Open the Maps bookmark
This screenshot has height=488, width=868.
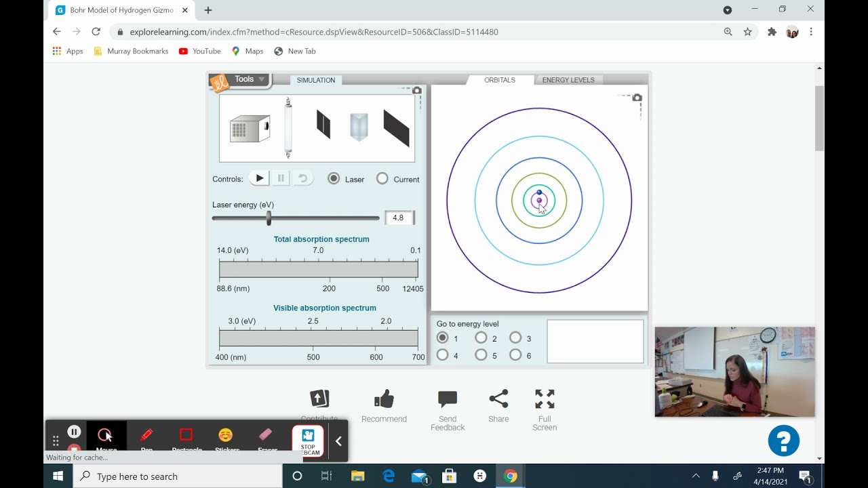point(248,51)
